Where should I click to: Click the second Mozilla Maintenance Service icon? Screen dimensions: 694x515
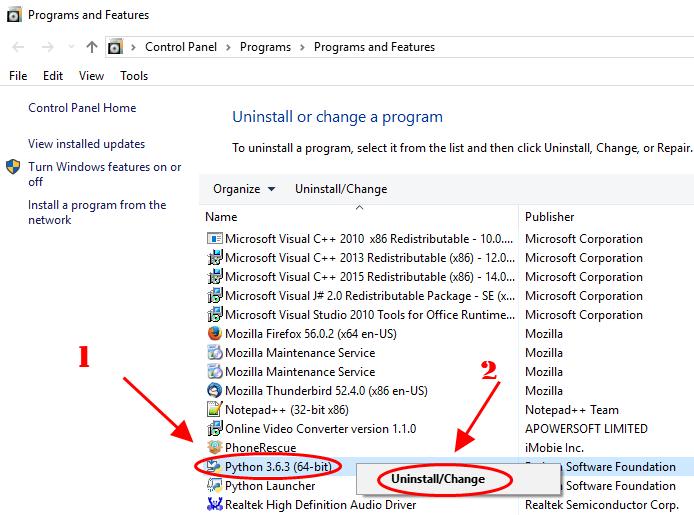point(215,372)
